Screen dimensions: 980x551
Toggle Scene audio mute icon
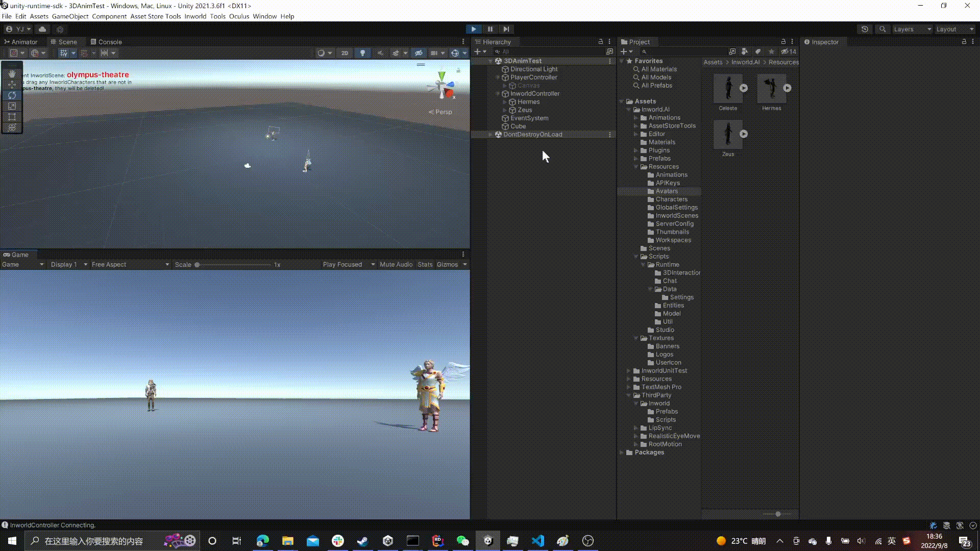[x=380, y=53]
